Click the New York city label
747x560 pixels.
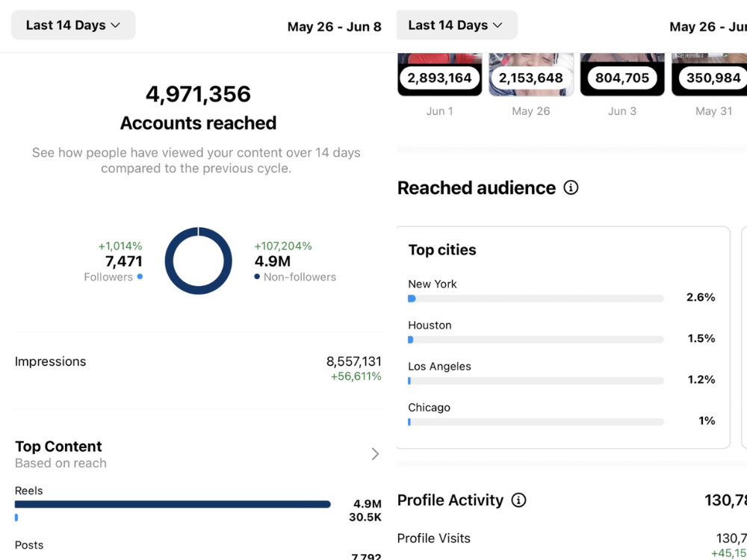click(432, 284)
